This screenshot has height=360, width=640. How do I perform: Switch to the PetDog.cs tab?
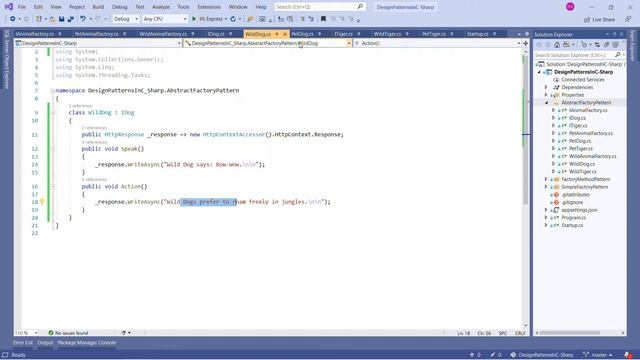[302, 34]
